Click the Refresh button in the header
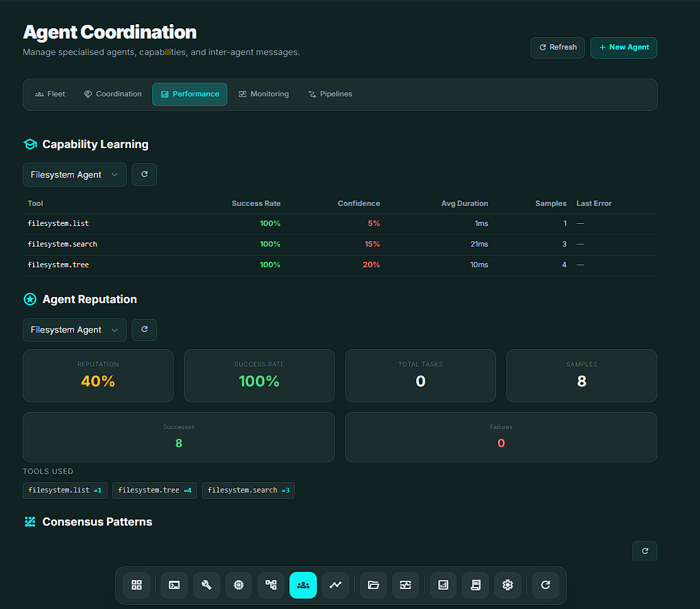Image resolution: width=700 pixels, height=609 pixels. [x=557, y=48]
